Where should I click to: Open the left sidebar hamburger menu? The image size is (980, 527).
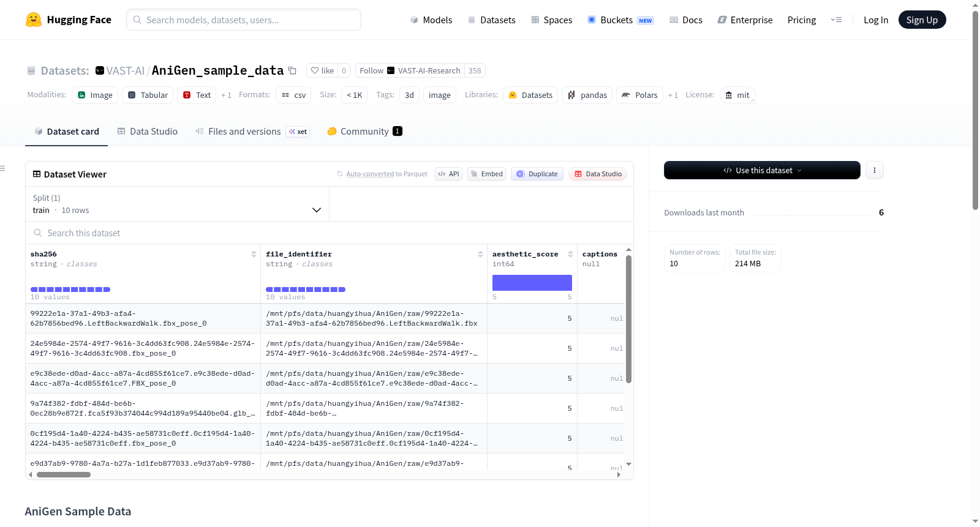click(2, 168)
